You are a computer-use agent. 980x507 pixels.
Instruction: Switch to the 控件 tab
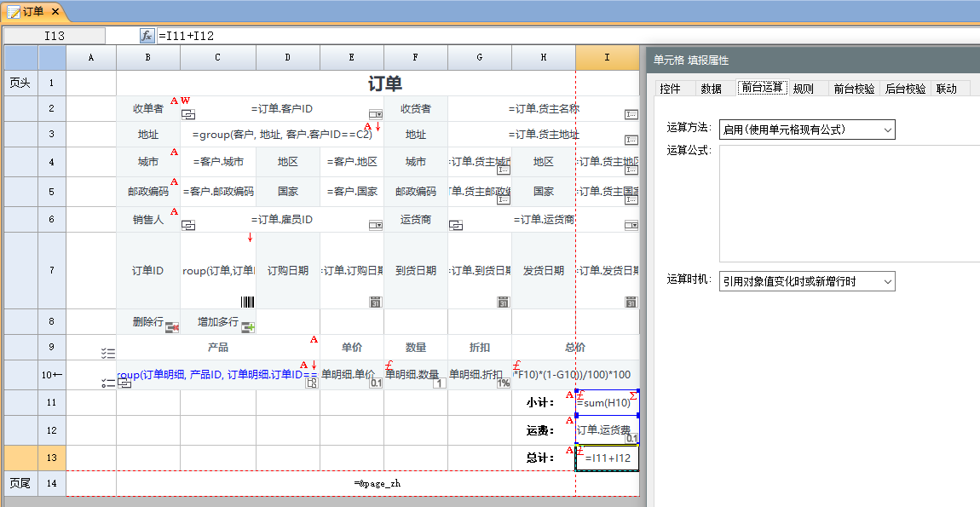pos(671,89)
